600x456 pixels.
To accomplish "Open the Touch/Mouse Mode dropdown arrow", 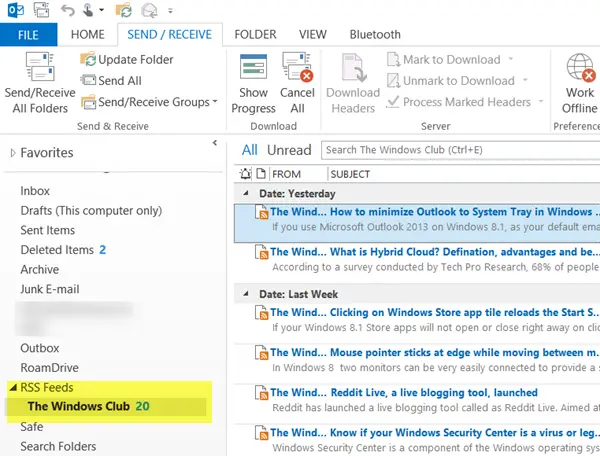I will pyautogui.click(x=101, y=10).
